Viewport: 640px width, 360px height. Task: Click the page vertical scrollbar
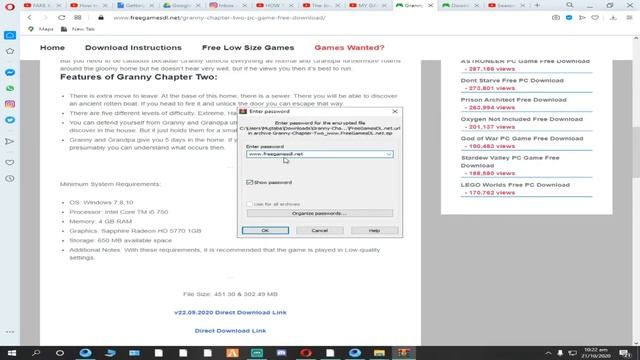[636, 151]
